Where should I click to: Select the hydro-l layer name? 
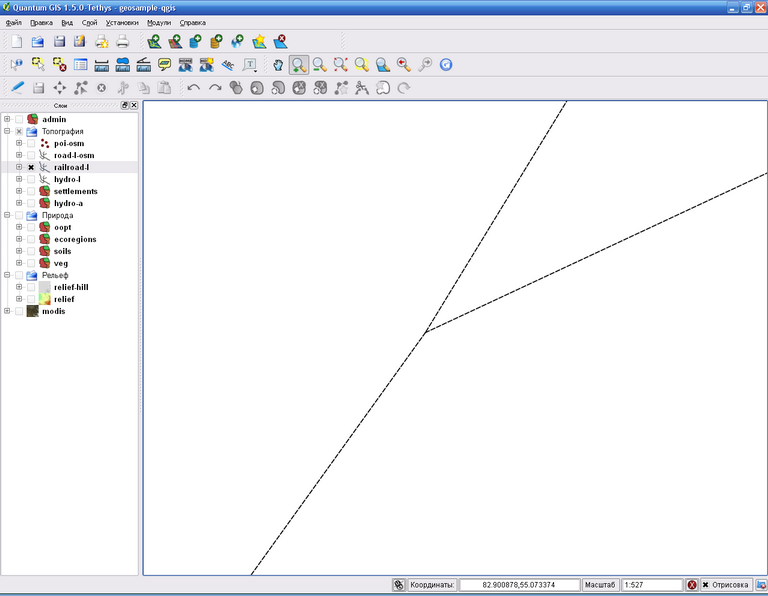pos(67,179)
